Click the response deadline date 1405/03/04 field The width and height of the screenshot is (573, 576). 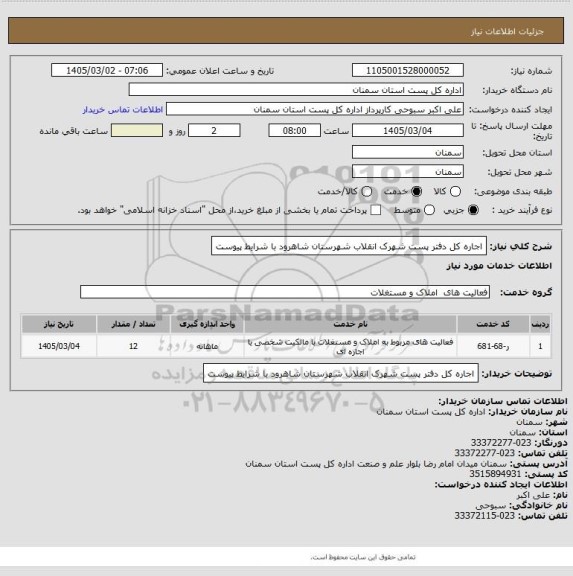pyautogui.click(x=408, y=130)
